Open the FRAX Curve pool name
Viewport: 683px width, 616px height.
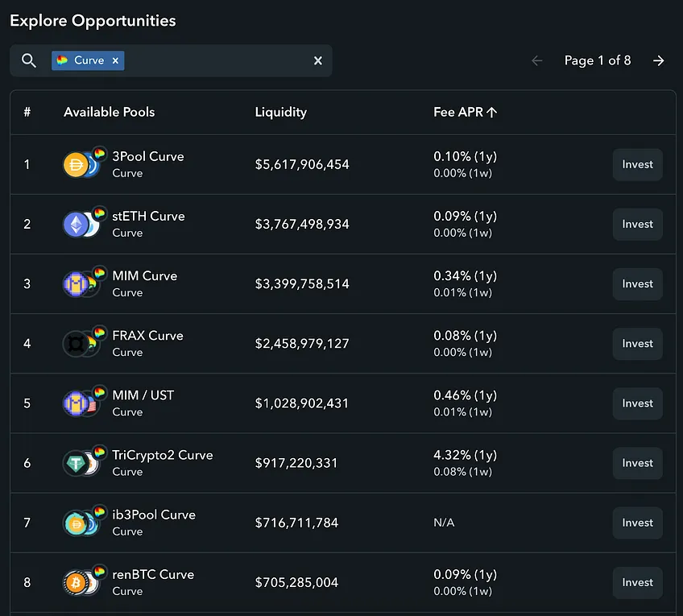(147, 336)
